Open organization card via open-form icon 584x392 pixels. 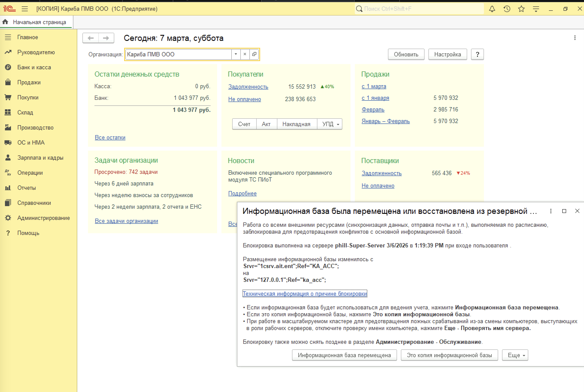click(254, 54)
